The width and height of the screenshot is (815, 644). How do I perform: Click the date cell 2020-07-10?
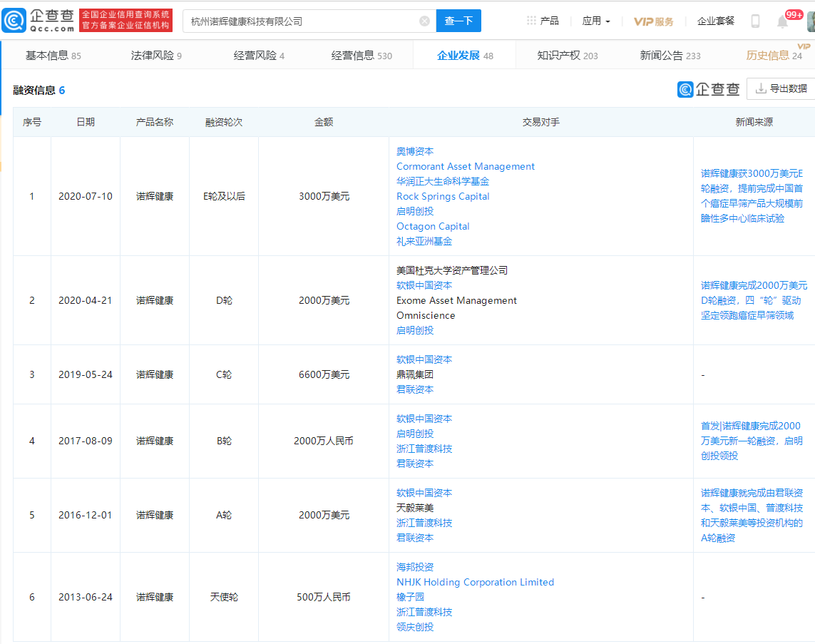[86, 196]
